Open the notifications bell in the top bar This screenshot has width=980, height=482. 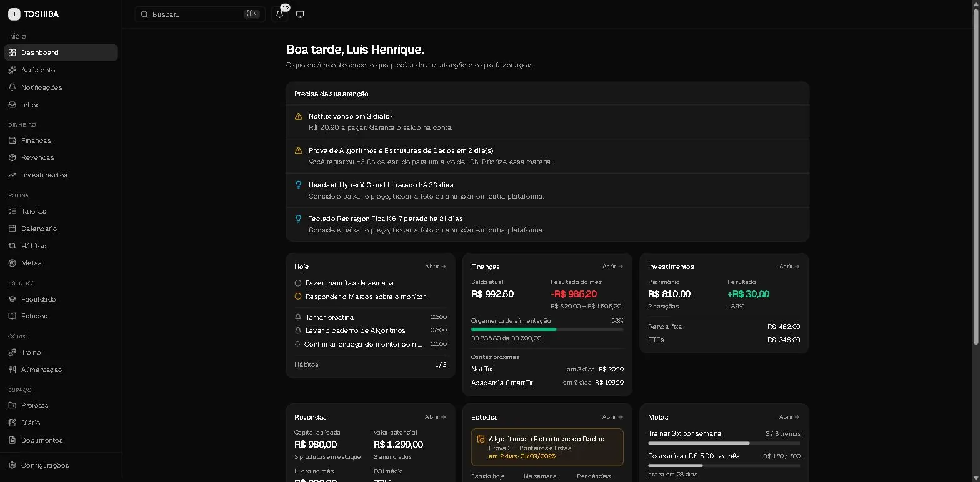279,14
